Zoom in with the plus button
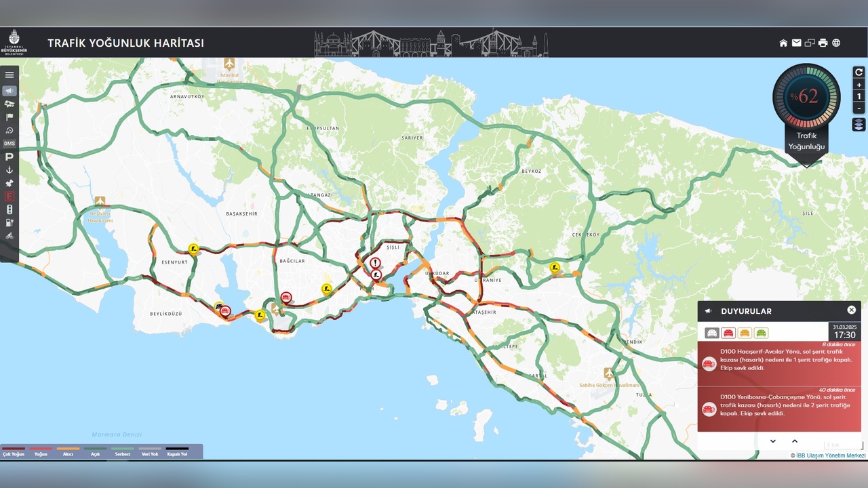 point(859,85)
